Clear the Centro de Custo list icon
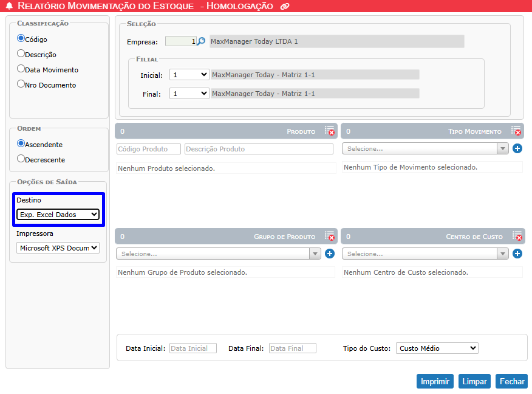The height and width of the screenshot is (394, 532). 516,237
